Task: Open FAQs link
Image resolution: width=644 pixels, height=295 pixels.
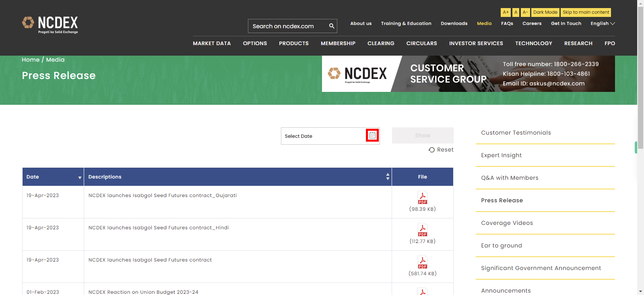Action: 507,23
